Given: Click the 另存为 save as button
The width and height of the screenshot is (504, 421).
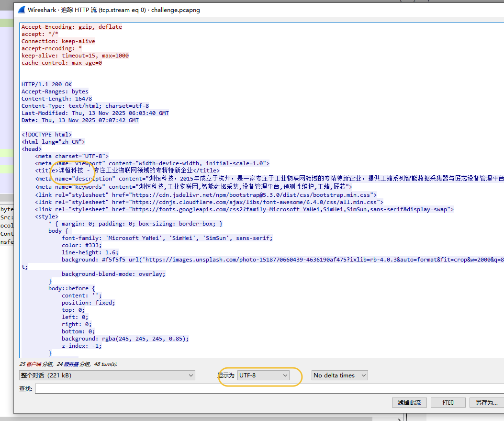Looking at the screenshot, I should [x=486, y=403].
